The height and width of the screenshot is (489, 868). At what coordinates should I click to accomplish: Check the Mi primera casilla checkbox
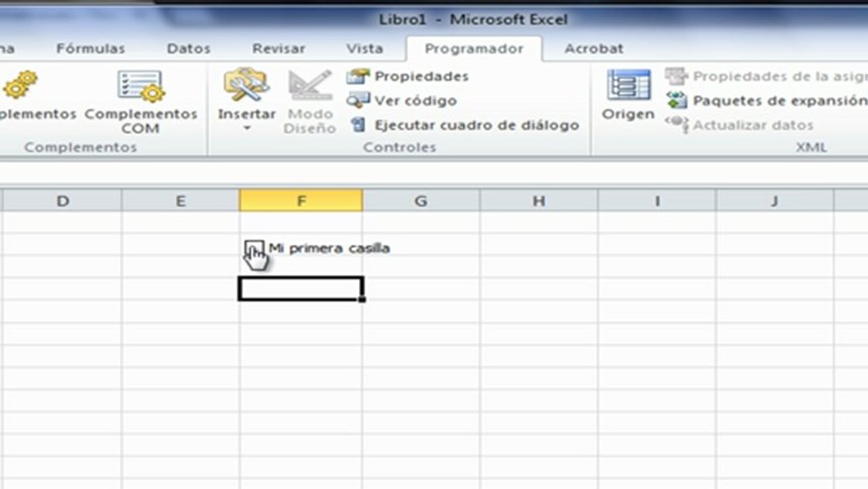[252, 249]
